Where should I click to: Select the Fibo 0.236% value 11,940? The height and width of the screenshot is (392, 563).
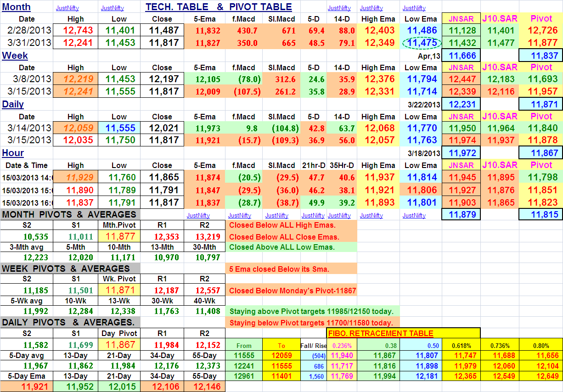342,355
